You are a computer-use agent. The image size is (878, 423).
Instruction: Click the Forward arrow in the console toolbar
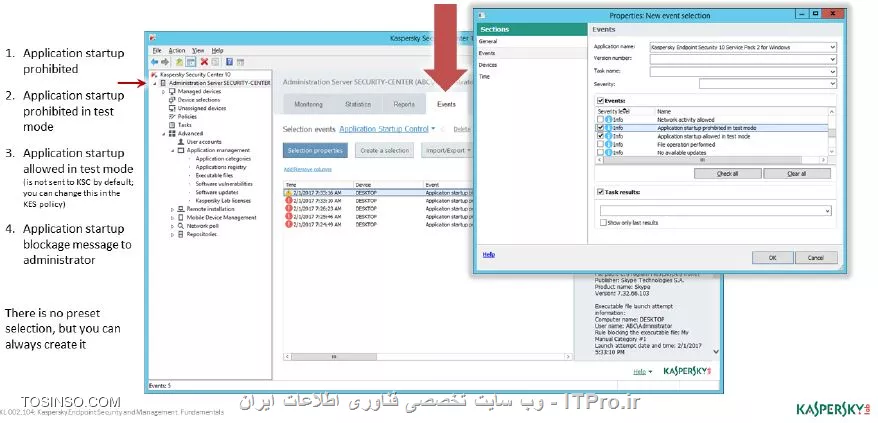165,62
